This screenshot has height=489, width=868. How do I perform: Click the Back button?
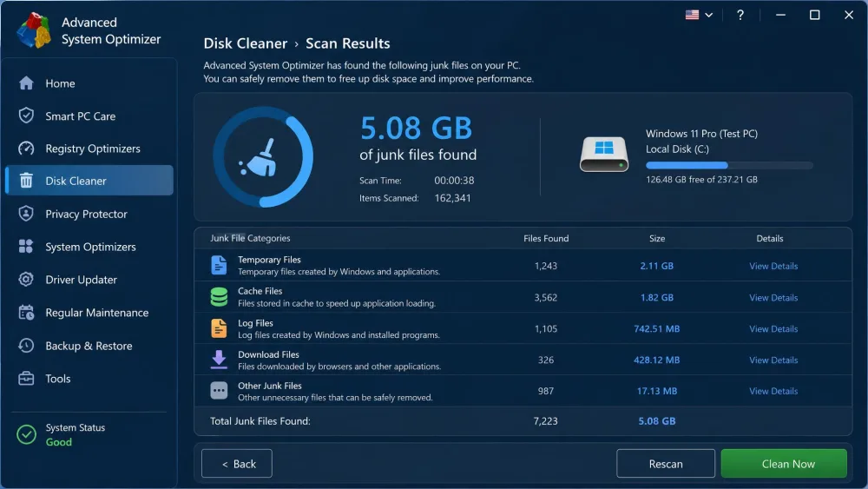pyautogui.click(x=237, y=464)
